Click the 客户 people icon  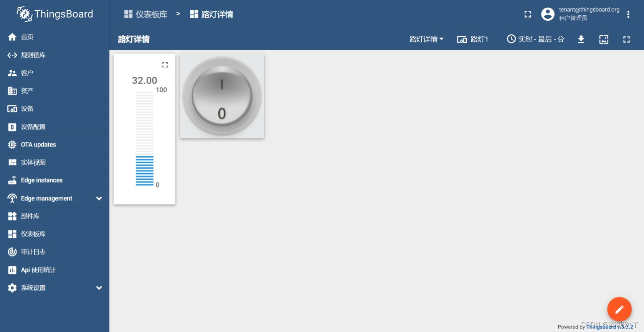pos(12,73)
